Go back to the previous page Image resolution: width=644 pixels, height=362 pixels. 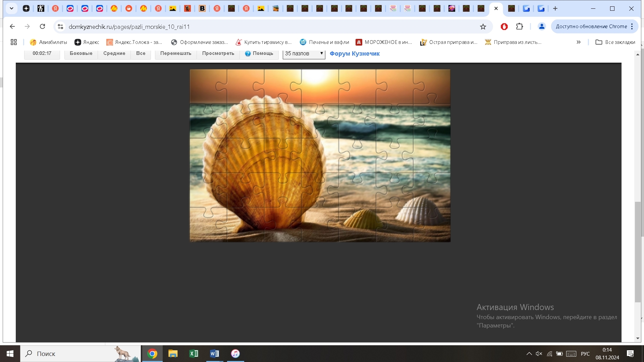12,26
